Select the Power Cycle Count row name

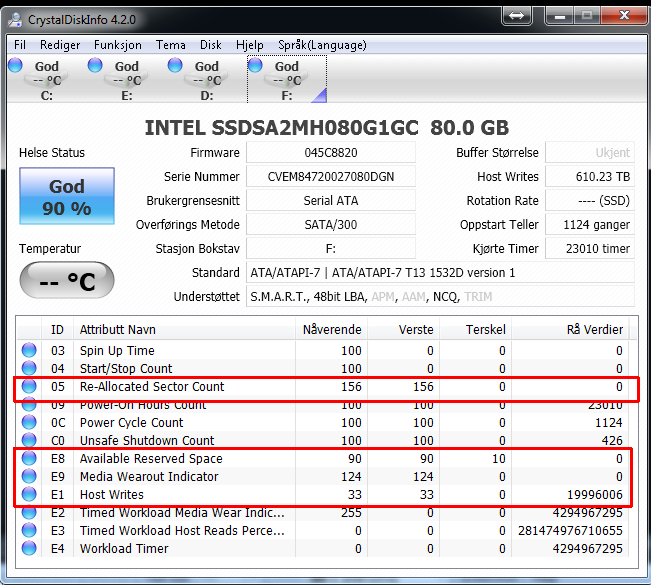pos(131,423)
